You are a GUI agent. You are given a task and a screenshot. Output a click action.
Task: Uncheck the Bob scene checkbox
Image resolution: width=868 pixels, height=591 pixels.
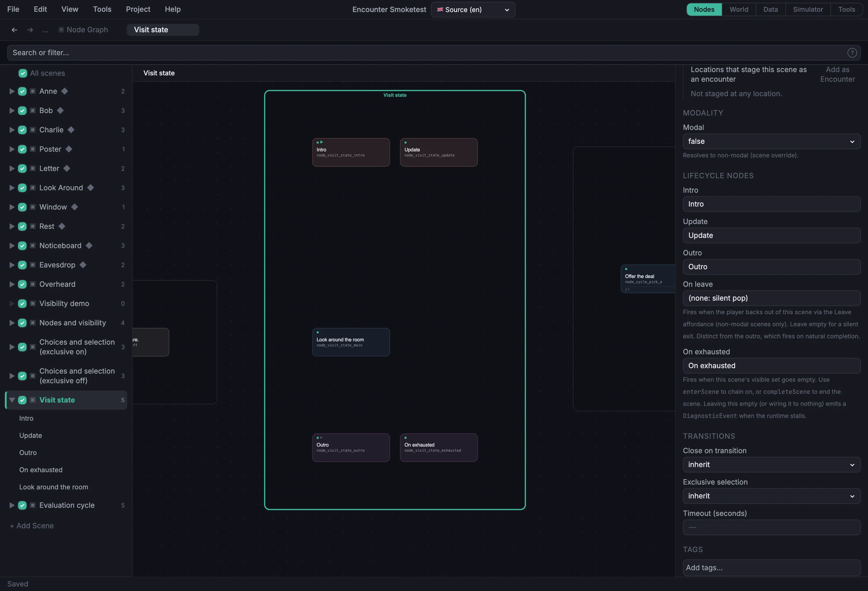coord(22,111)
